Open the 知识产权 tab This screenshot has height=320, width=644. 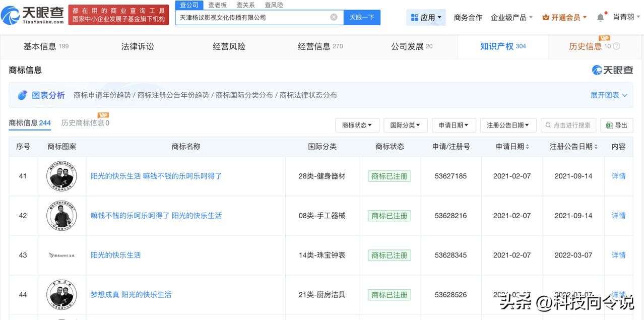(503, 46)
